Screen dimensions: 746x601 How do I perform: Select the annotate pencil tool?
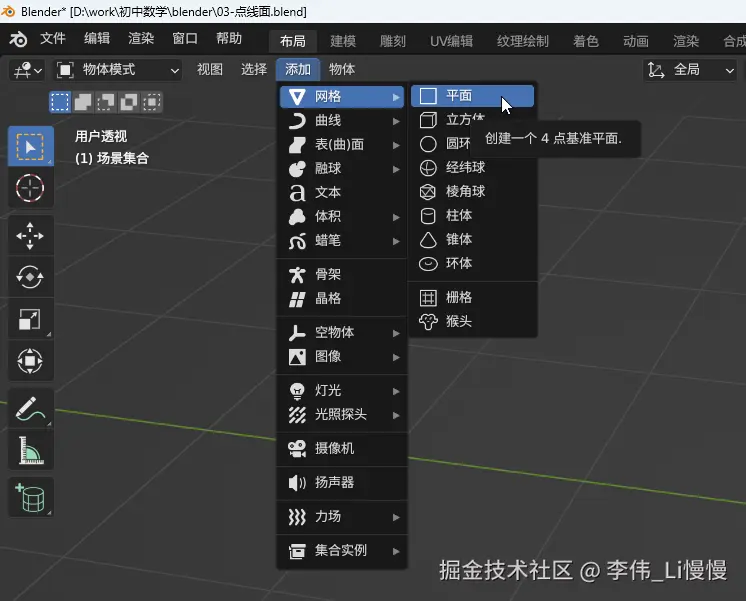(30, 408)
